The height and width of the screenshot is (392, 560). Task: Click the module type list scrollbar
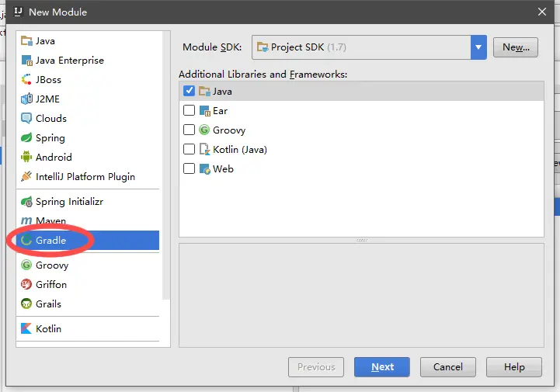point(165,165)
